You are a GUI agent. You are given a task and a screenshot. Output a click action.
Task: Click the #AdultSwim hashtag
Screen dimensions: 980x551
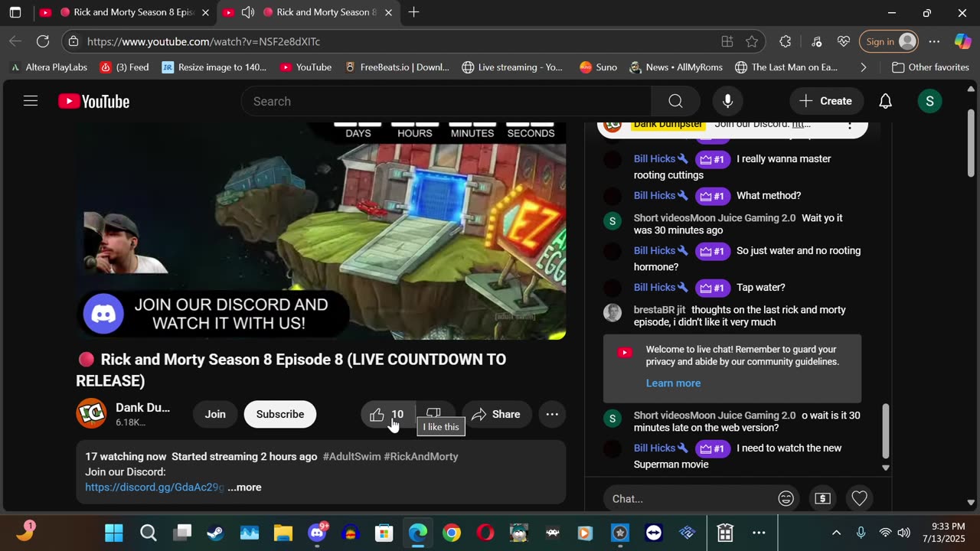pos(351,456)
